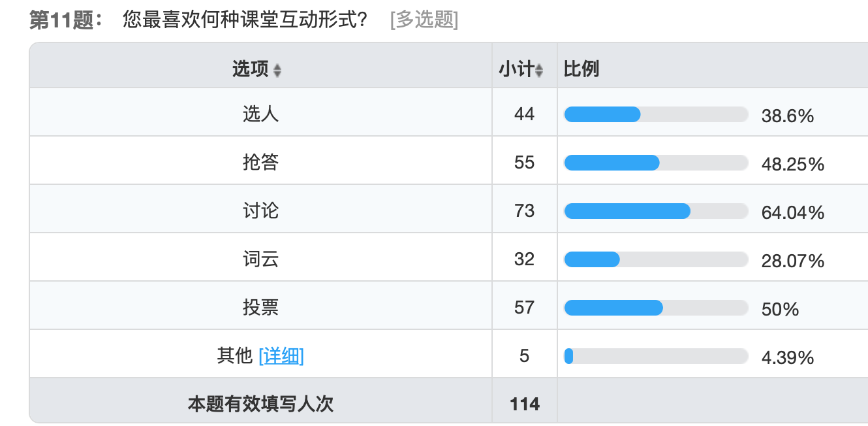This screenshot has width=868, height=426.
Task: Select the 投票 option row label
Action: click(x=260, y=308)
